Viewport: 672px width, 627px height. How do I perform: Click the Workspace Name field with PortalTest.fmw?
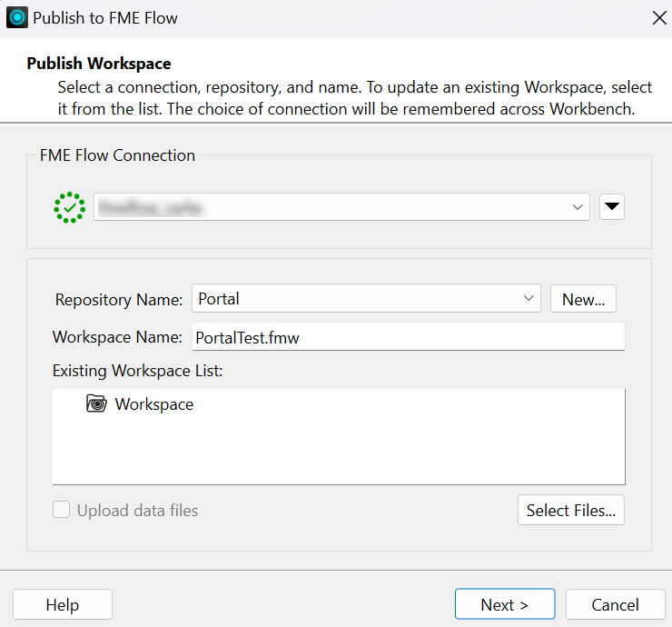408,337
